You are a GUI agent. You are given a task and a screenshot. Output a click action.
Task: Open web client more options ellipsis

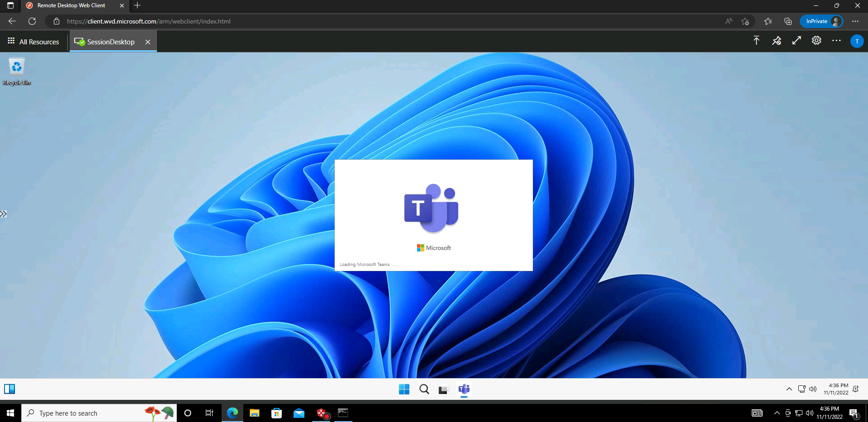pos(836,41)
